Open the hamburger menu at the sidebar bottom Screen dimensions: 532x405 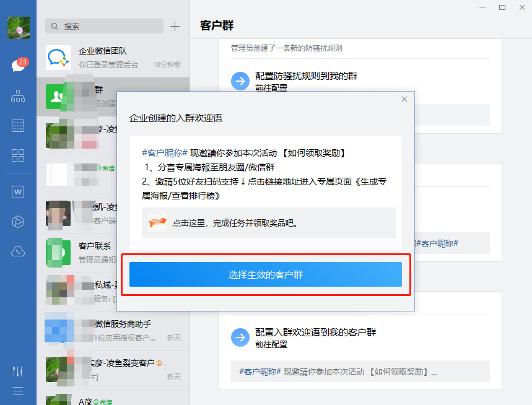tap(18, 391)
